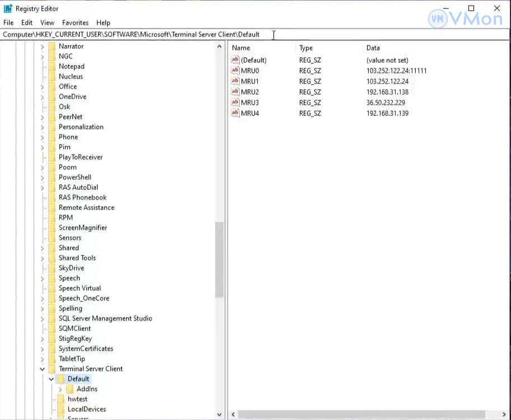The image size is (511, 420).
Task: Expand the AddIns subkey
Action: (x=61, y=389)
